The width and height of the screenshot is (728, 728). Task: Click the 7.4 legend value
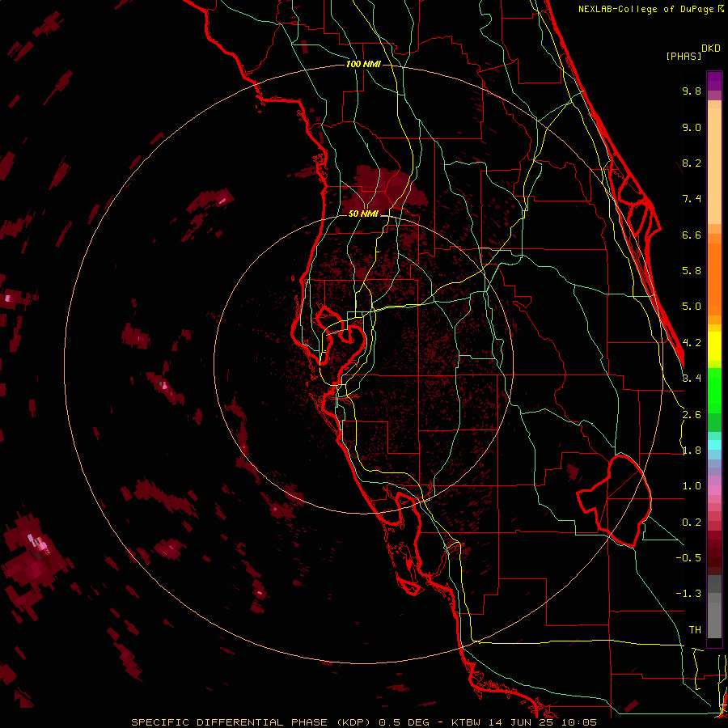[x=692, y=199]
